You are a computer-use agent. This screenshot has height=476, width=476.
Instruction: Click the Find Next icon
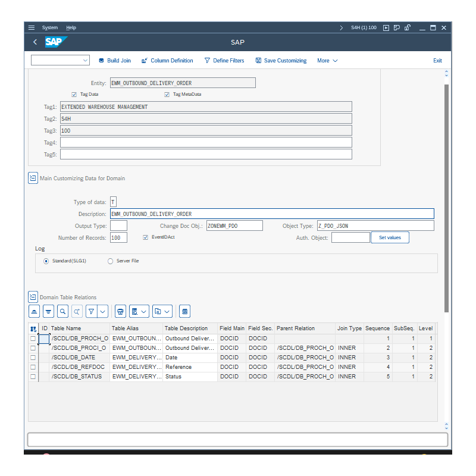coord(77,311)
